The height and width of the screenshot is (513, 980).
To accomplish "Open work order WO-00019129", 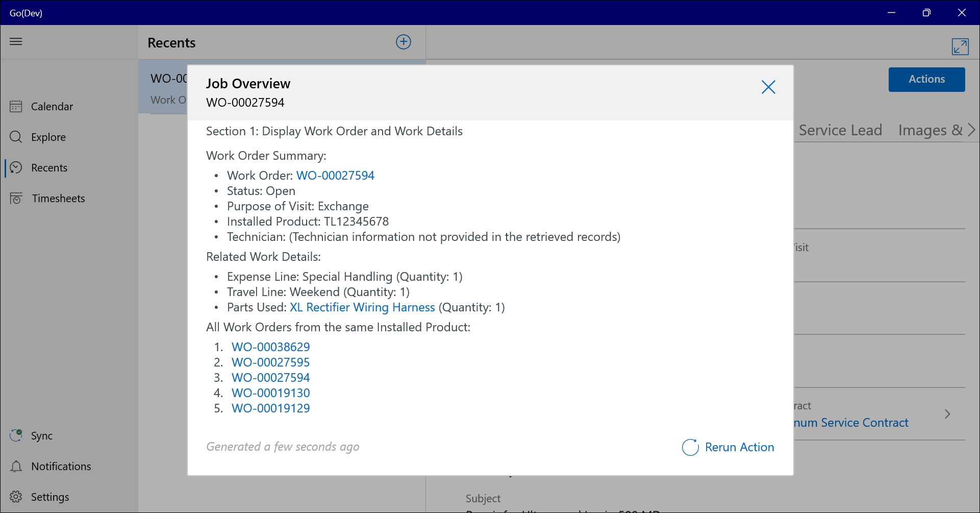I will tap(270, 408).
